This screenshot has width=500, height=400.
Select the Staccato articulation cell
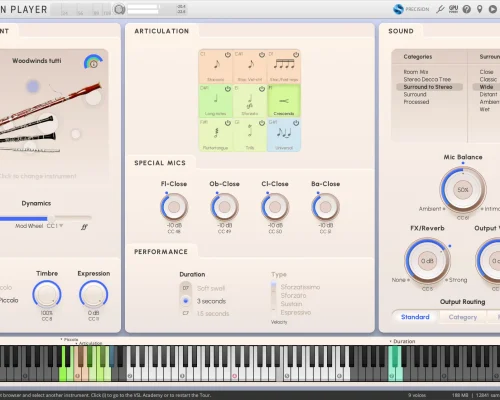216,67
